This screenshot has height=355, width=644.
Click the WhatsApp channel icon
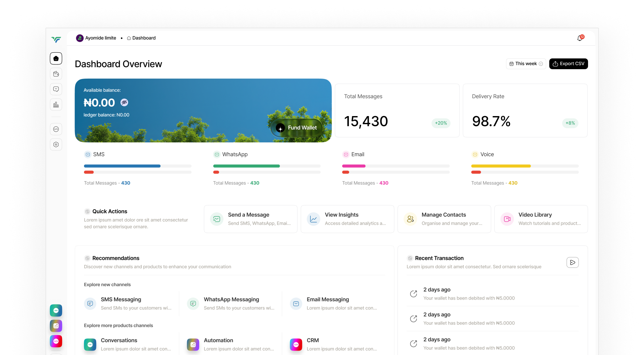pos(217,155)
